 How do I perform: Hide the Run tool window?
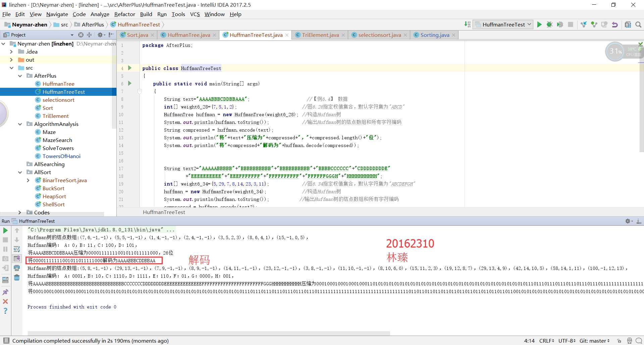click(x=639, y=221)
